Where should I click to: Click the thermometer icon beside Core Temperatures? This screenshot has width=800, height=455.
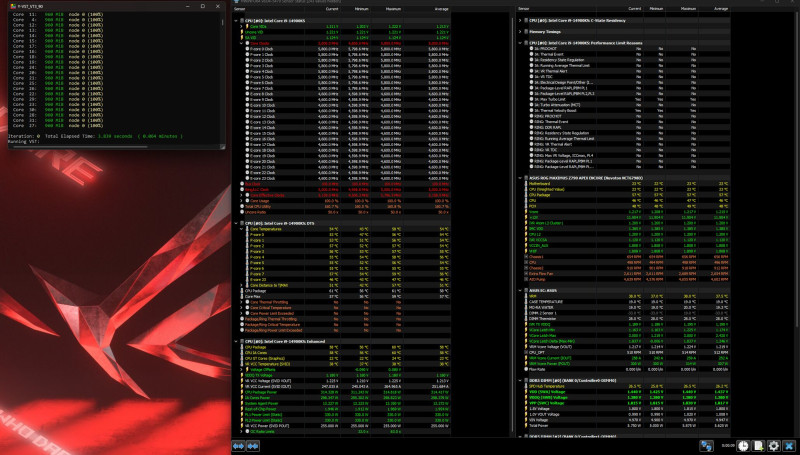click(247, 229)
